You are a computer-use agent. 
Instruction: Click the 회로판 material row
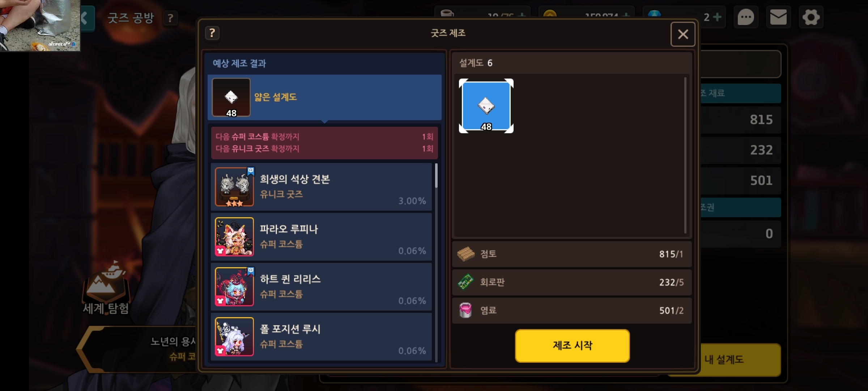[572, 282]
